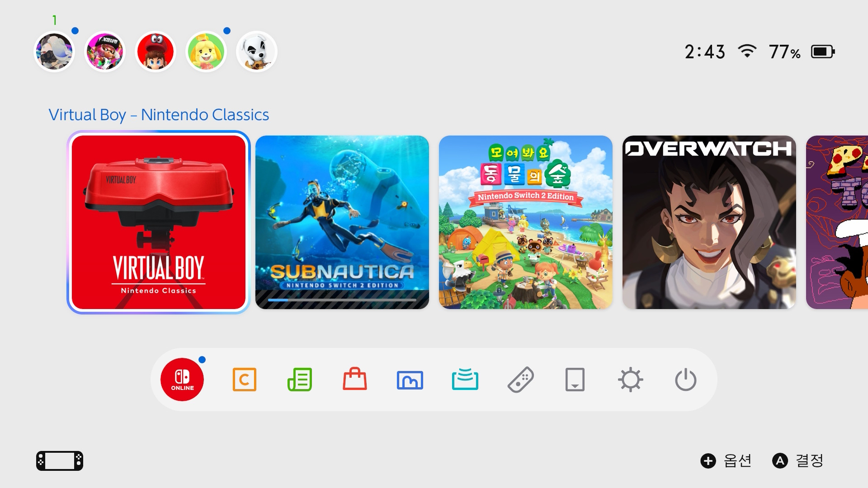868x488 pixels.
Task: Open Nintendo Switch Online
Action: click(x=182, y=380)
